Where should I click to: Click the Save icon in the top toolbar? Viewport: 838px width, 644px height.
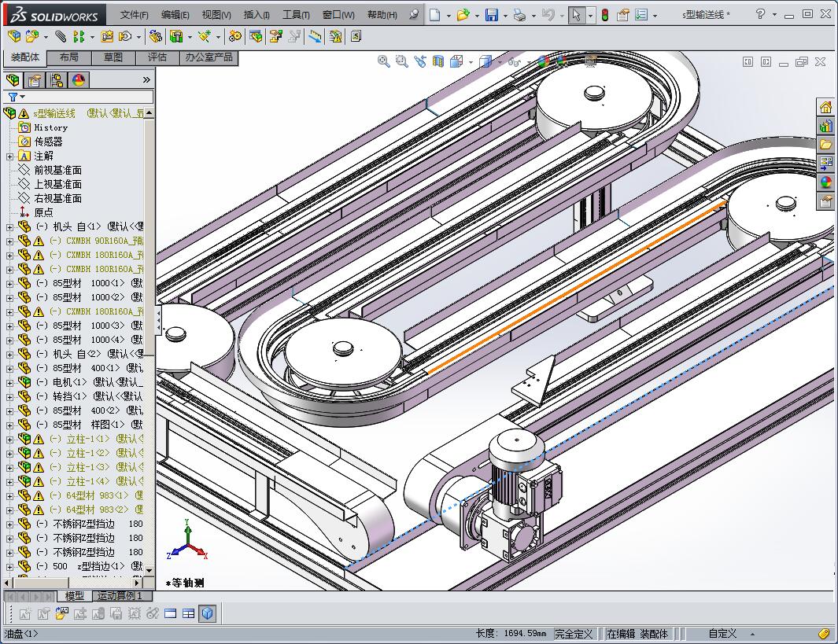pos(491,15)
